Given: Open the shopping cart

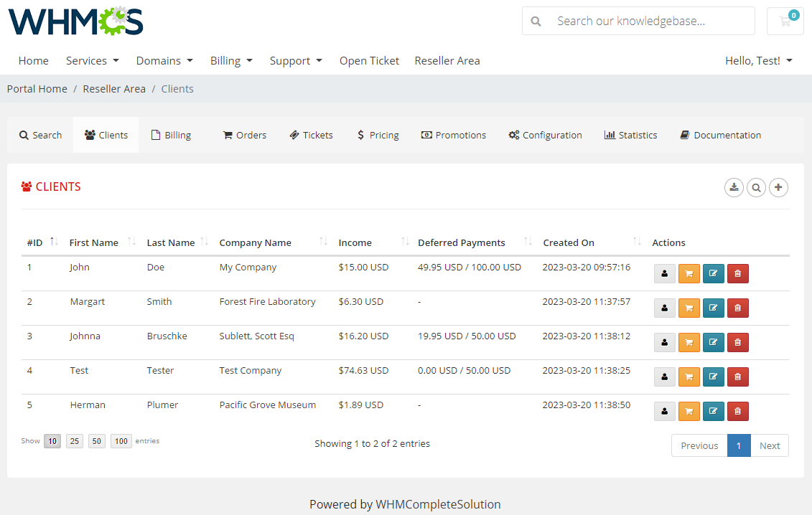Looking at the screenshot, I should point(785,21).
